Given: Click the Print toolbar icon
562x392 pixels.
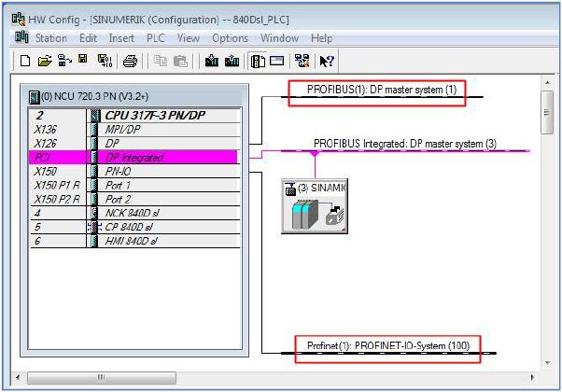Looking at the screenshot, I should pos(130,62).
